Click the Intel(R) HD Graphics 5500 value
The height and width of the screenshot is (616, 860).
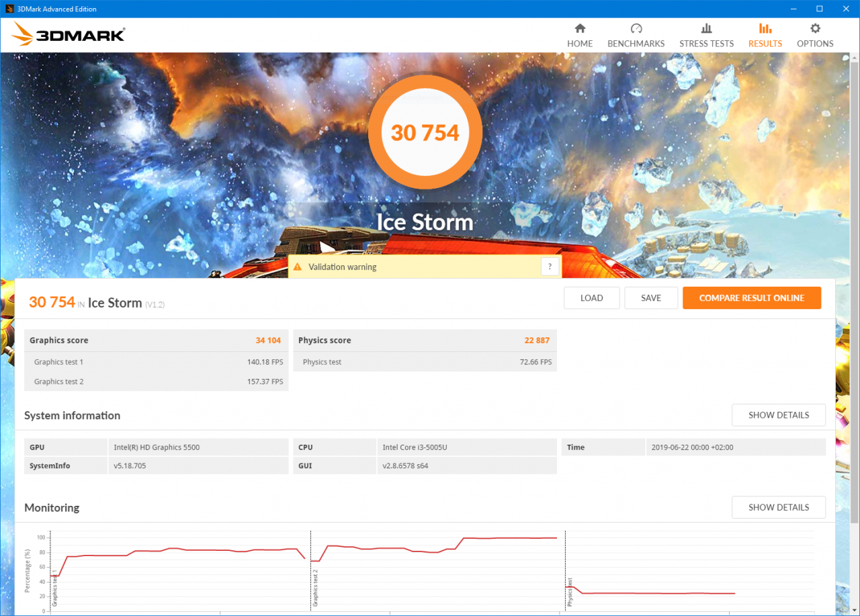[157, 447]
